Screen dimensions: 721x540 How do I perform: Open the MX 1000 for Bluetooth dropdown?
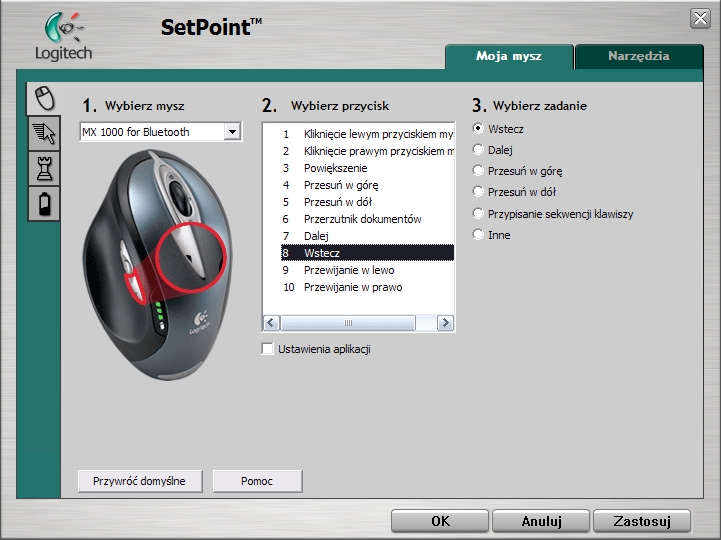pos(161,132)
